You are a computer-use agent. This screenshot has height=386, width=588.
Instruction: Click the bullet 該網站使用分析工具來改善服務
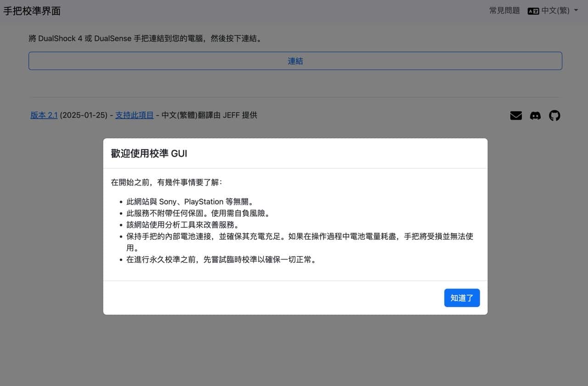click(x=183, y=225)
